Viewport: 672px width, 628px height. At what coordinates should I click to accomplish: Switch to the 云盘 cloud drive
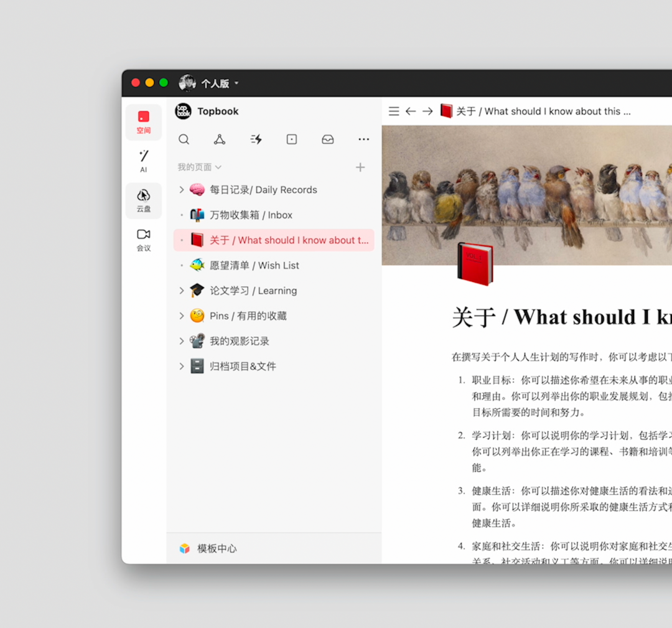[144, 200]
